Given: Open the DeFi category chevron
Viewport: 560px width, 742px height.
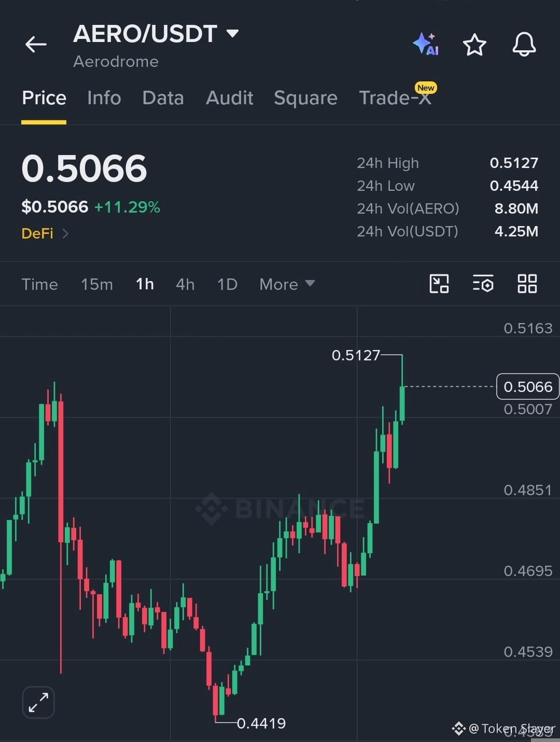Looking at the screenshot, I should (x=65, y=234).
